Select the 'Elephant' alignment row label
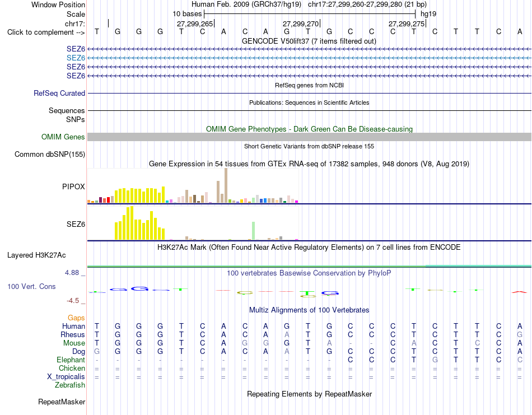The image size is (532, 415). pos(71,360)
